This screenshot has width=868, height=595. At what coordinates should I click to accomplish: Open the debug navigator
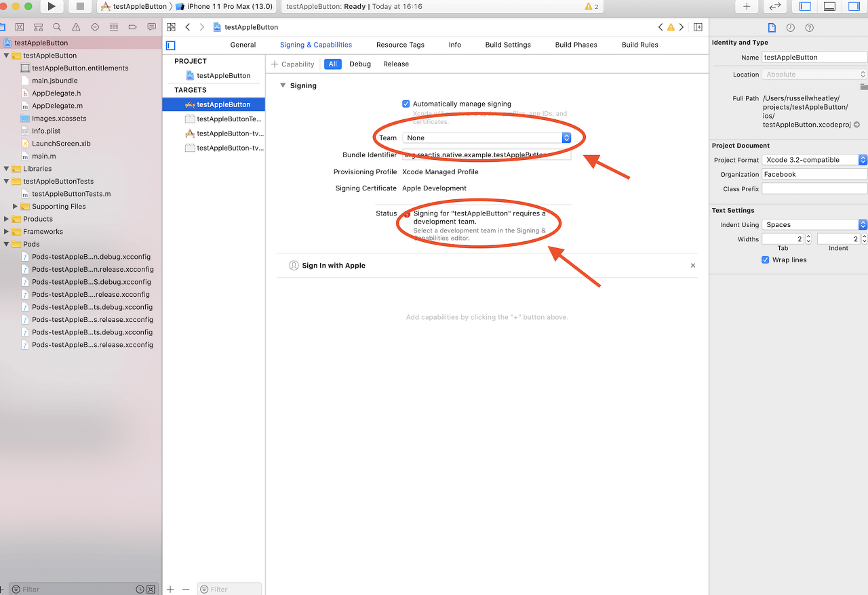114,27
